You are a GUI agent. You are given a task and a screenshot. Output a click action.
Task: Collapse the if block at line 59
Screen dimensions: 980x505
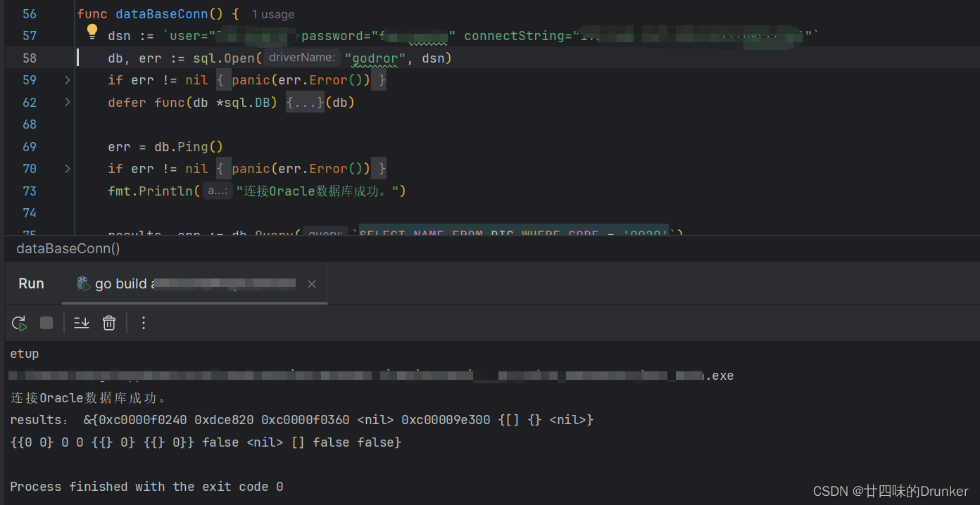tap(67, 80)
